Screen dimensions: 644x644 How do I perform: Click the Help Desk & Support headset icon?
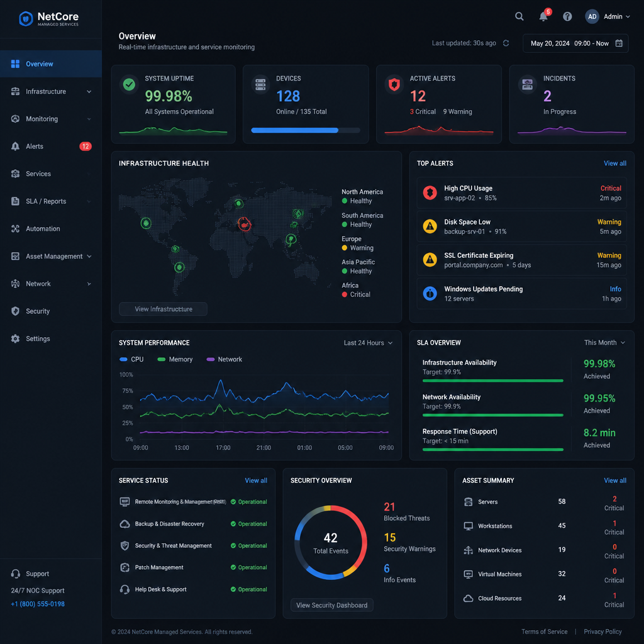125,589
